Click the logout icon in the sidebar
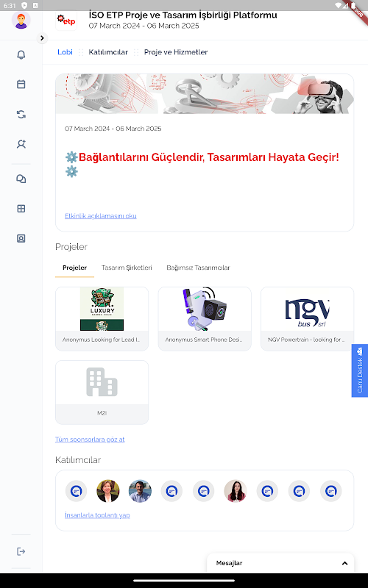 click(x=21, y=551)
